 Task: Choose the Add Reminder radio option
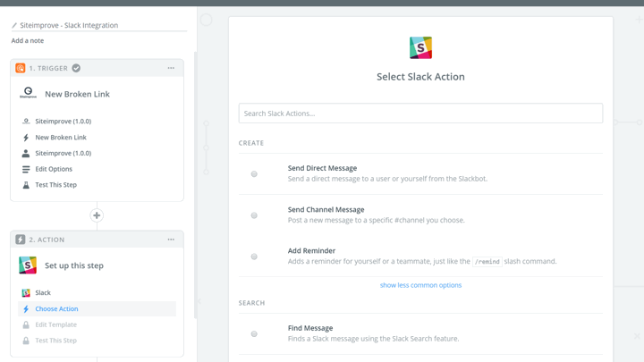pyautogui.click(x=254, y=257)
